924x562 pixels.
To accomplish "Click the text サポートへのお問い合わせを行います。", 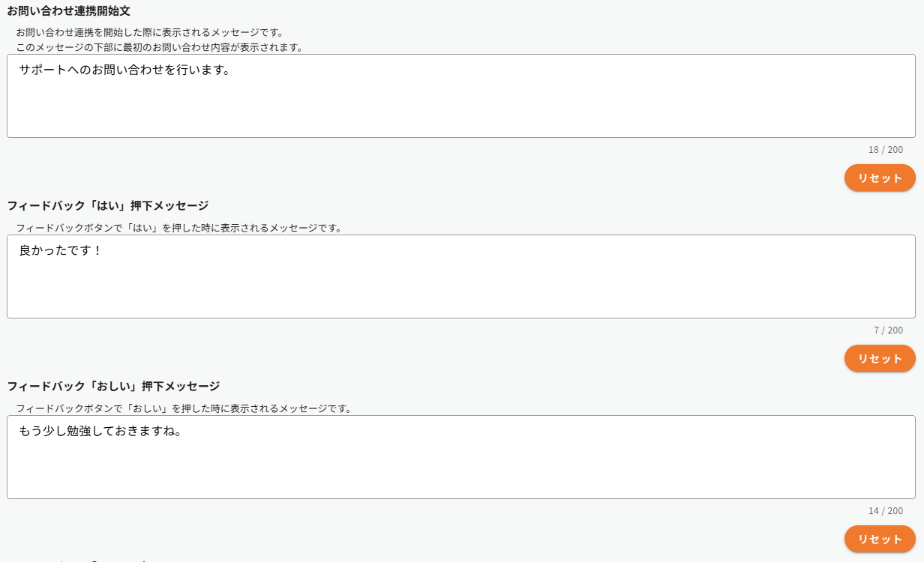I will coord(124,70).
